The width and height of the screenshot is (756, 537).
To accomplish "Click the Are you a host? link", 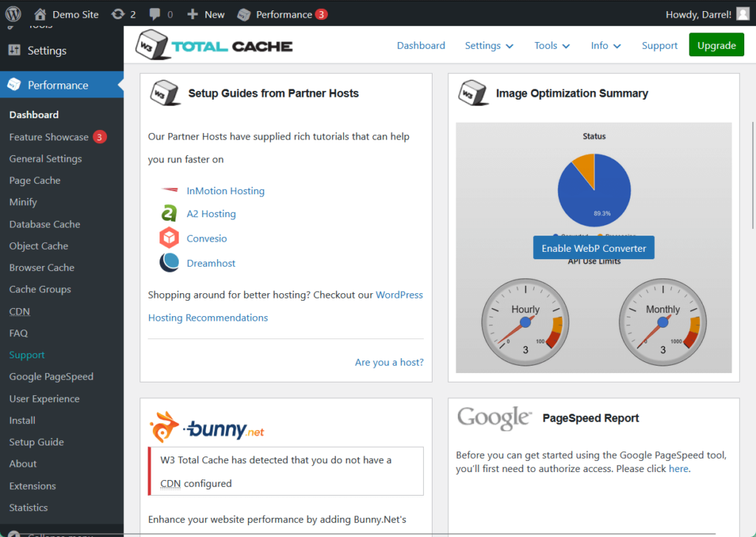I will click(389, 362).
